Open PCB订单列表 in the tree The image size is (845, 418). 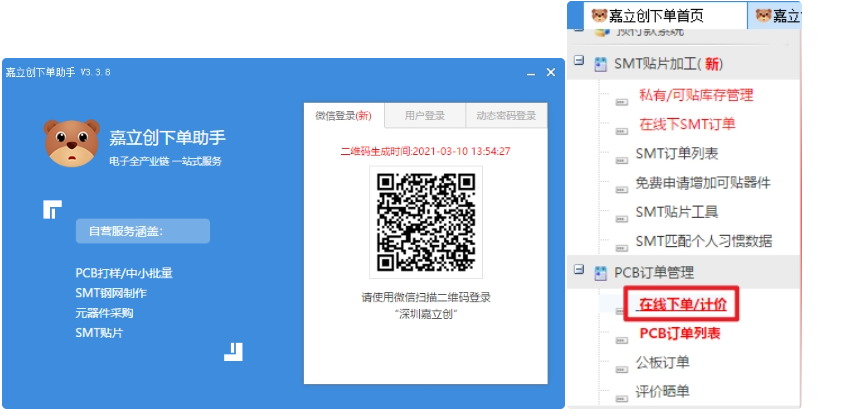coord(680,333)
